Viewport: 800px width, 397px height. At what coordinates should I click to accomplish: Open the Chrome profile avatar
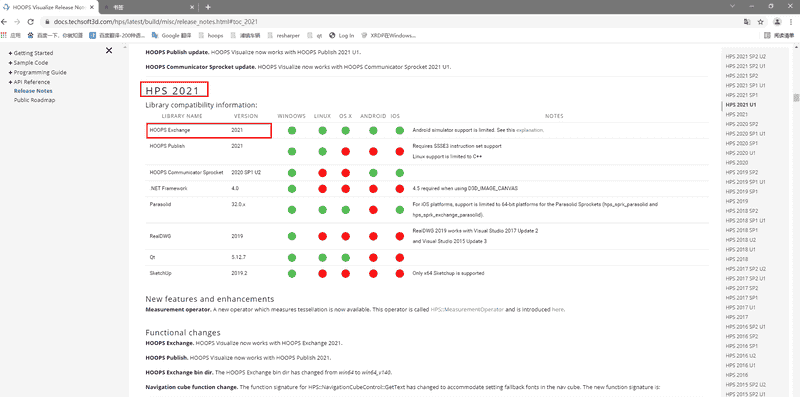point(777,22)
